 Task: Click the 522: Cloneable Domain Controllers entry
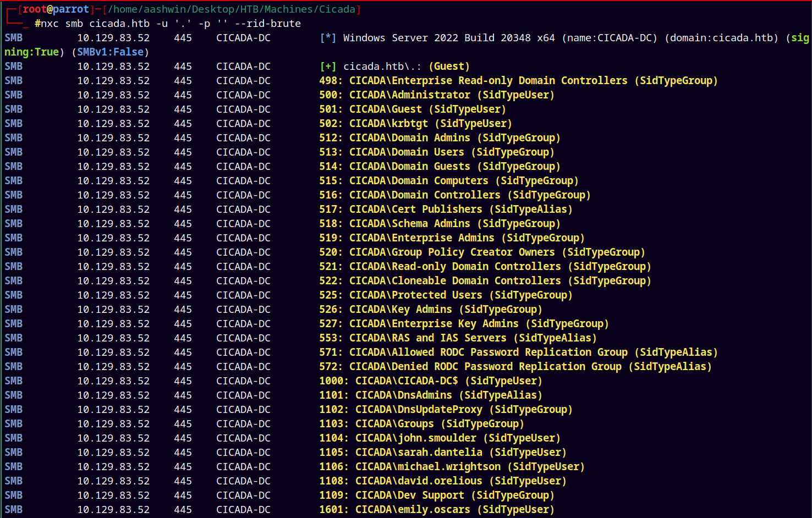coord(485,281)
